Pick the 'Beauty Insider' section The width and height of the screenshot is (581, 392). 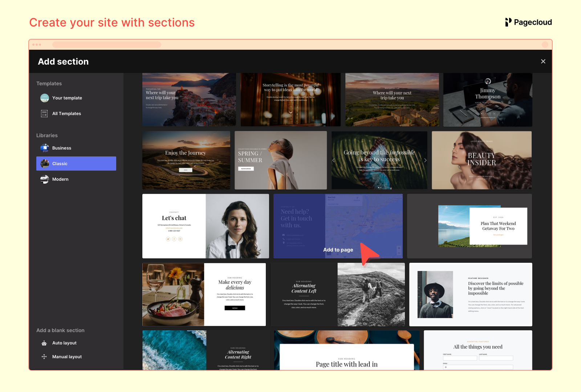coord(482,160)
